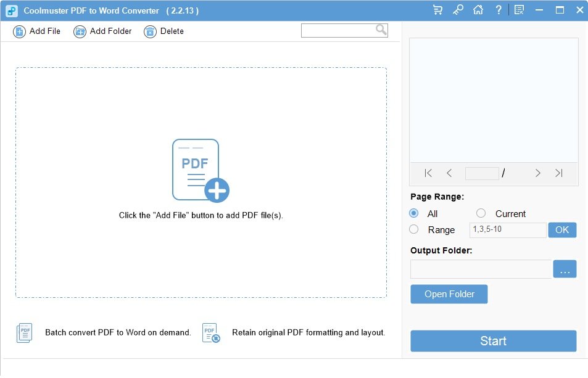Screen dimensions: 588x378
Task: Select the Range radio button
Action: tap(414, 229)
